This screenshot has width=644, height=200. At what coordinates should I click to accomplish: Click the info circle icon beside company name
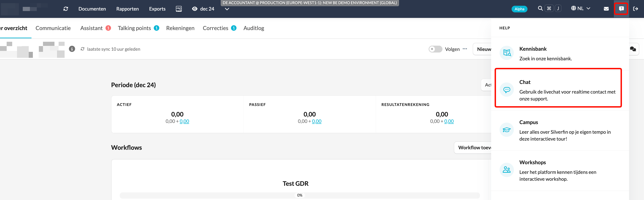pos(72,49)
